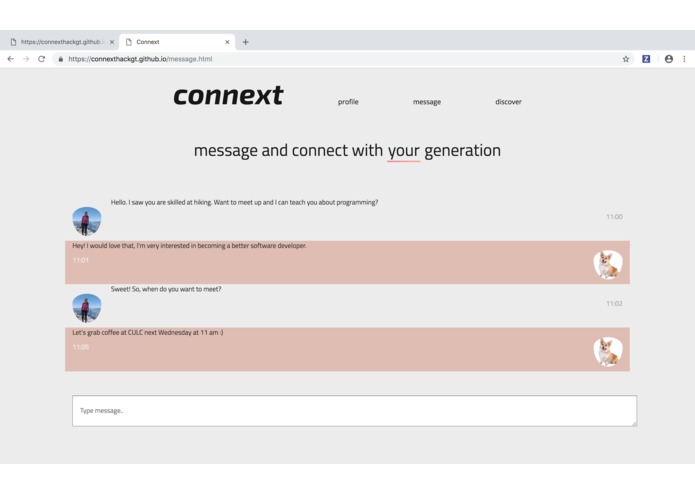Open the message page link

coord(427,102)
